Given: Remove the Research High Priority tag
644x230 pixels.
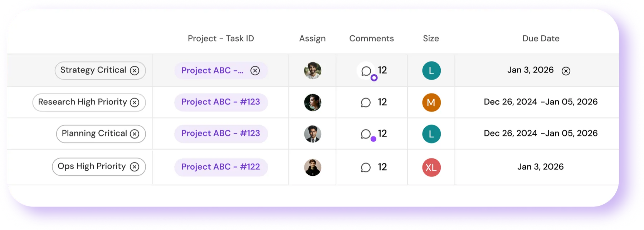Looking at the screenshot, I should pyautogui.click(x=135, y=102).
